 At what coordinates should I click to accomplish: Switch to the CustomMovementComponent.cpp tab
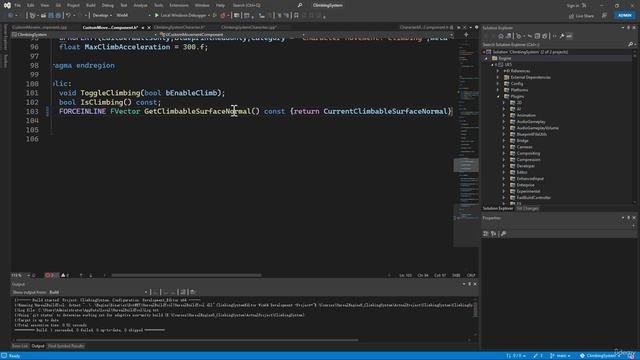pos(40,27)
